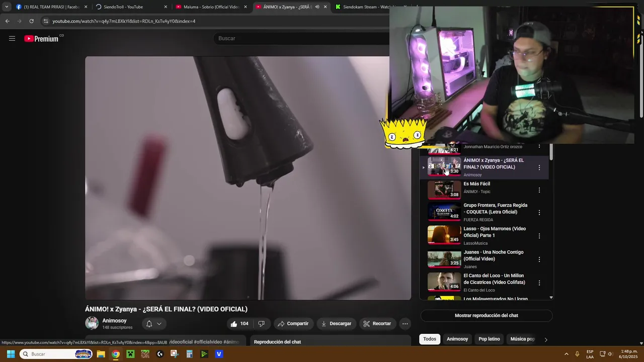Close the Facebook REAL TEAM PRRAS tab

point(86,7)
